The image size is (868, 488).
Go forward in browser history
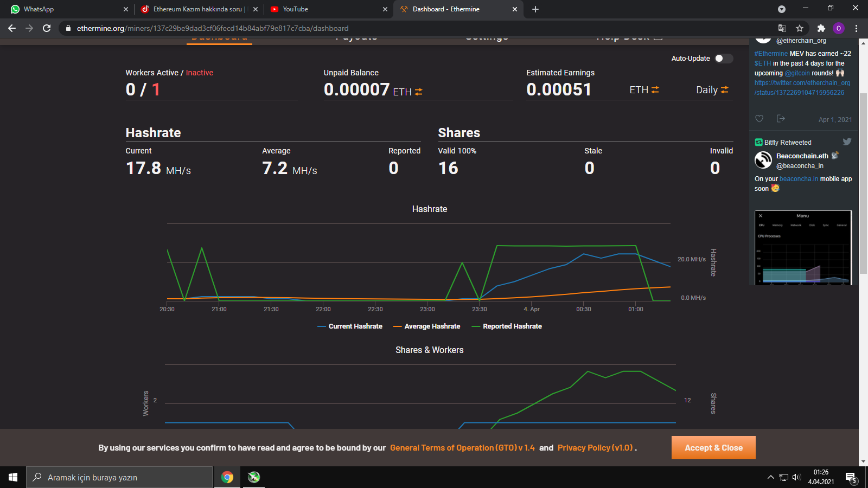(x=29, y=28)
